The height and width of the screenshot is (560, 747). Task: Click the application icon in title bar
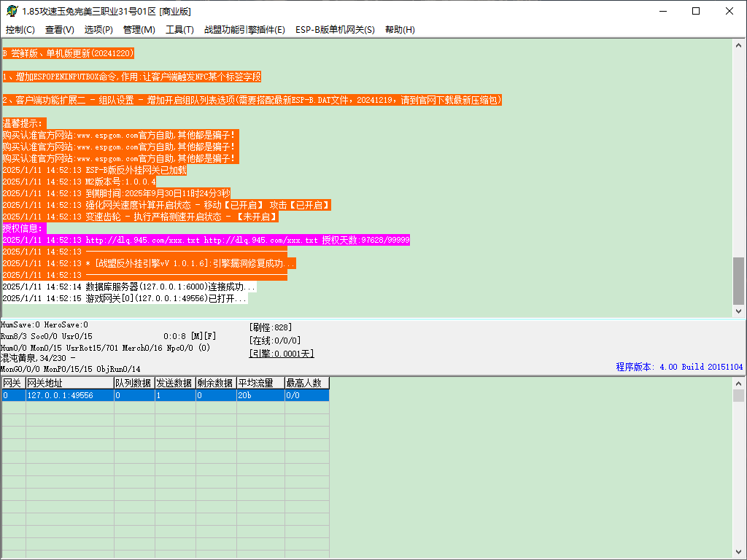click(12, 10)
